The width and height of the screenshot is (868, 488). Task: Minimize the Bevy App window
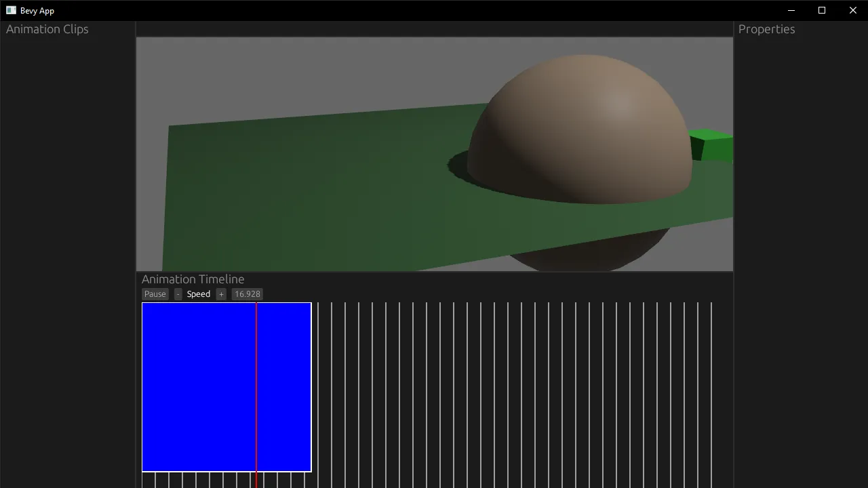(791, 10)
